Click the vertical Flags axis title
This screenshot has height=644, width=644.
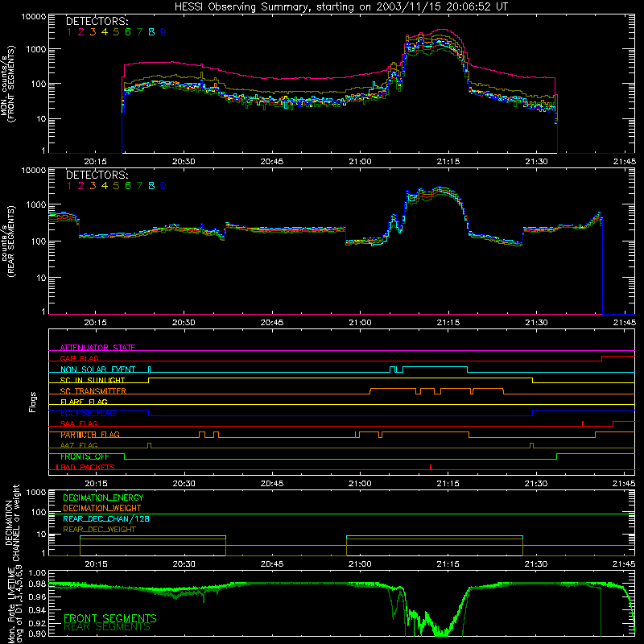pos(33,402)
